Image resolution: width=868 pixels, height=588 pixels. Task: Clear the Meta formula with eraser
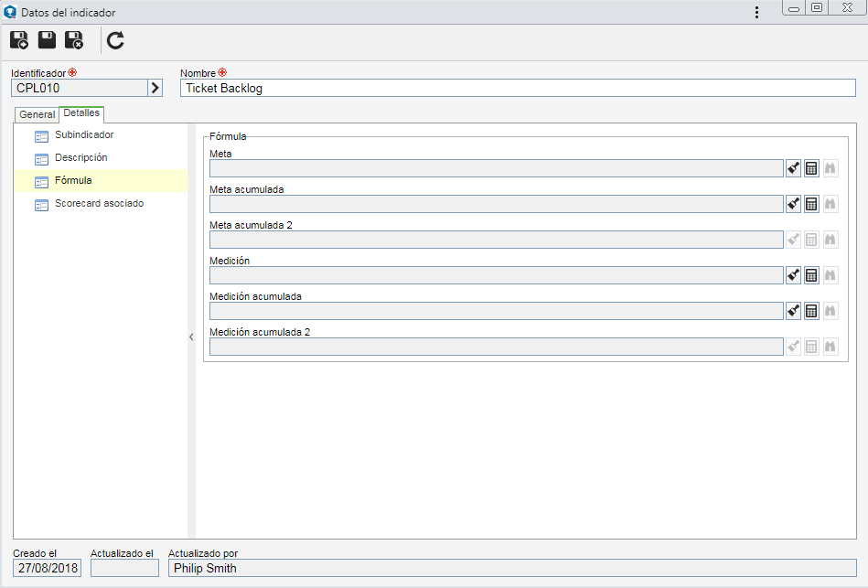(793, 168)
